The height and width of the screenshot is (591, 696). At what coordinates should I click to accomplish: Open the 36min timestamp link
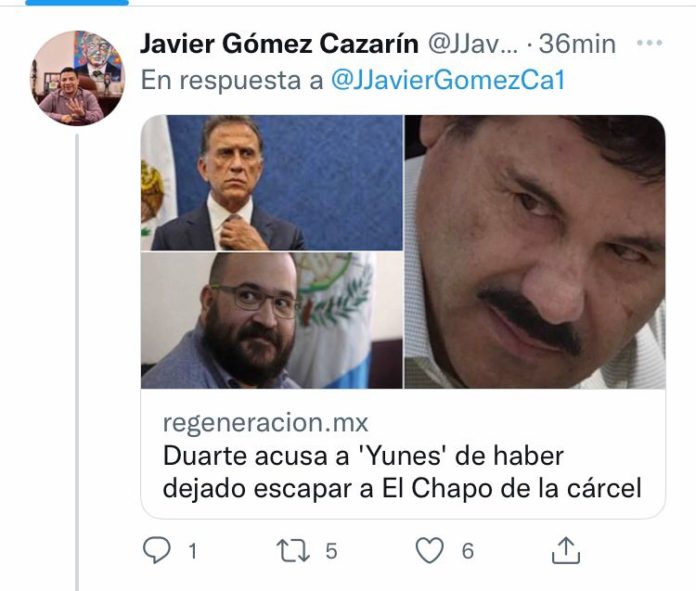577,44
